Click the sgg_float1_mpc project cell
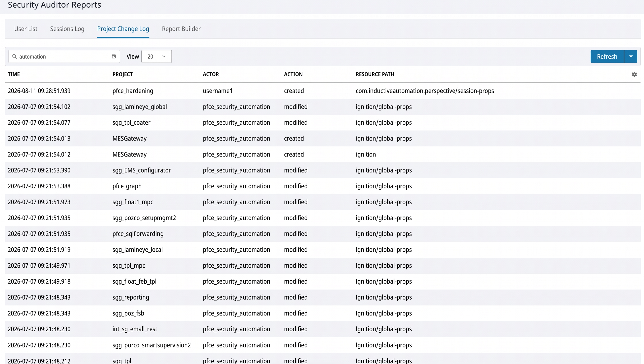Viewport: 644px width, 364px height. [133, 202]
